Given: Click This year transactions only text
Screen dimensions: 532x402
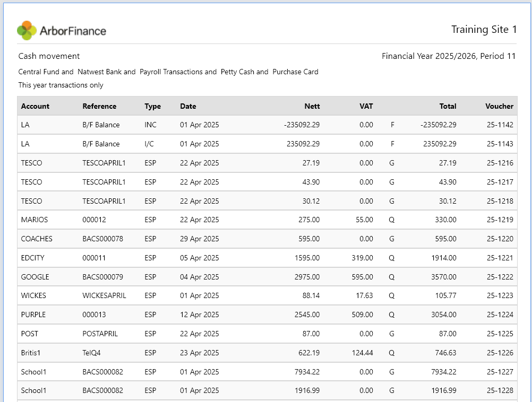Looking at the screenshot, I should [61, 85].
